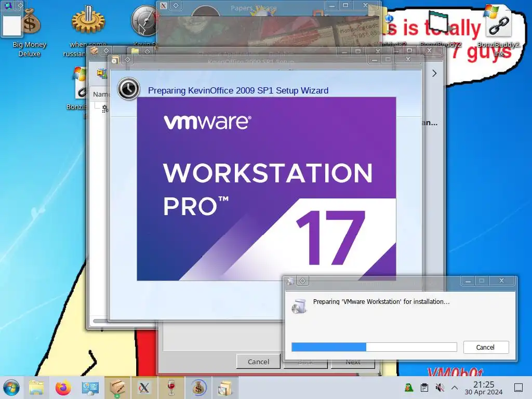This screenshot has width=532, height=399.
Task: Cancel the VMware Workstation preparation dialog
Action: 486,347
